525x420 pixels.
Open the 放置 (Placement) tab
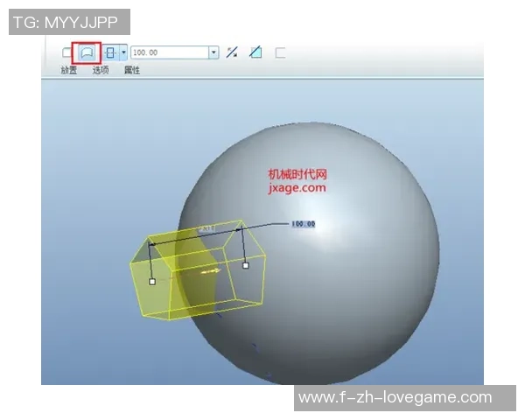pyautogui.click(x=68, y=70)
